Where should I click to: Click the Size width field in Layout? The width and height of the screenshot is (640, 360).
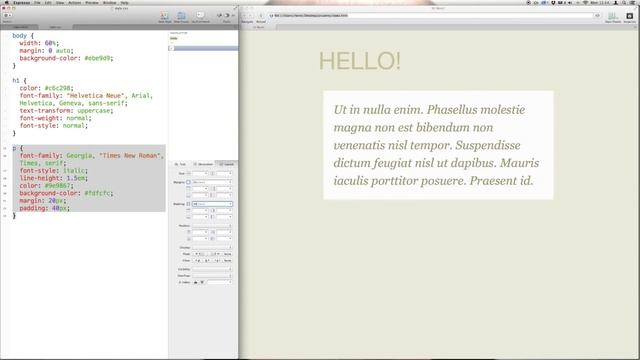coord(200,173)
